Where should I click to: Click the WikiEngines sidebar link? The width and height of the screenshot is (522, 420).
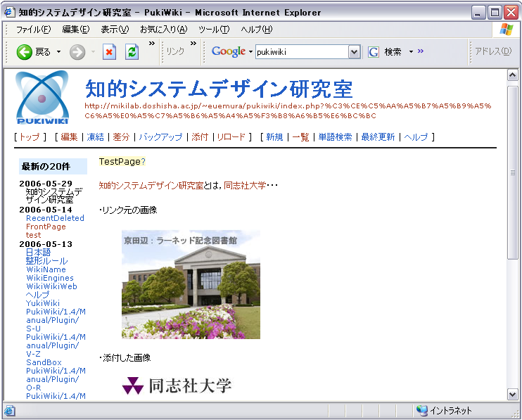[50, 278]
